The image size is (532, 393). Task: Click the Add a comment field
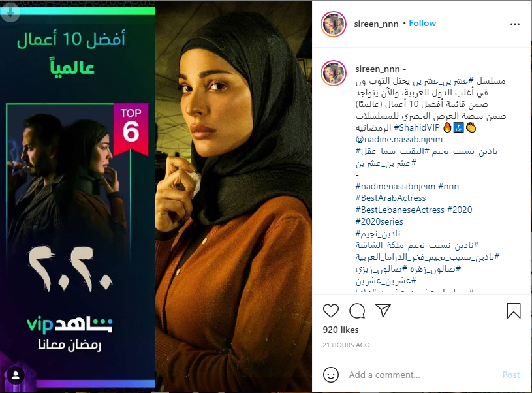[x=422, y=375]
